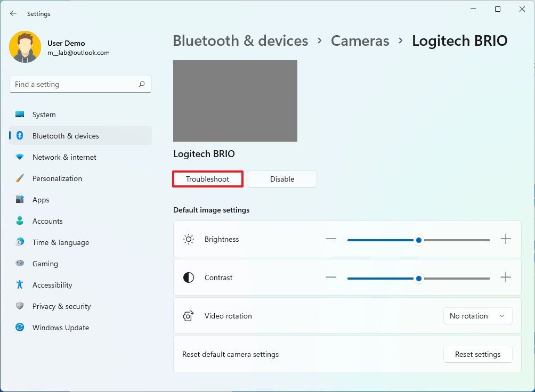535x392 pixels.
Task: Open Gaming via the Xbox icon
Action: [x=22, y=264]
